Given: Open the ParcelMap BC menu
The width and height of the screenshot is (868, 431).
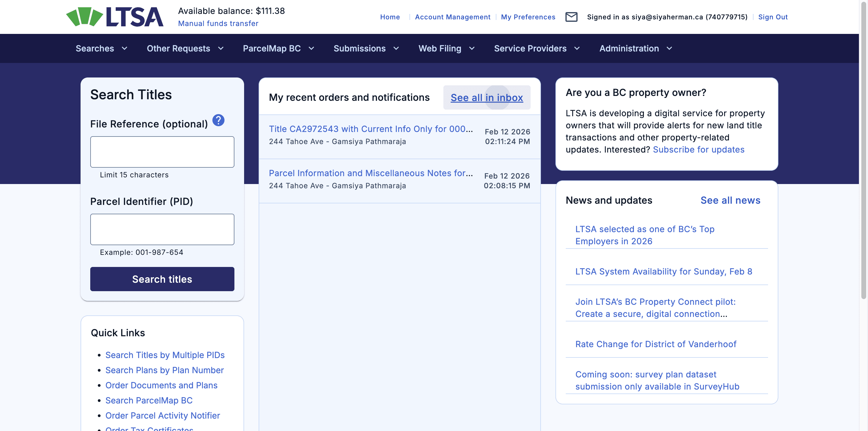Looking at the screenshot, I should (x=272, y=48).
